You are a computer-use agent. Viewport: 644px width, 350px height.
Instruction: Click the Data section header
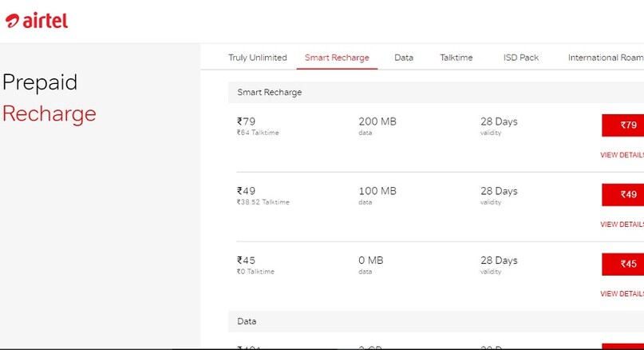tap(247, 321)
